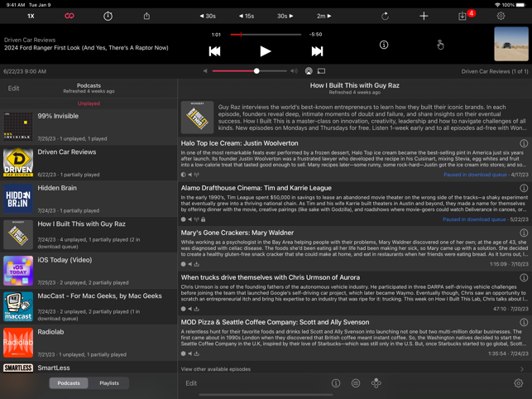The width and height of the screenshot is (532, 399).
Task: Open the flower-shaped actions icon
Action: [x=376, y=383]
